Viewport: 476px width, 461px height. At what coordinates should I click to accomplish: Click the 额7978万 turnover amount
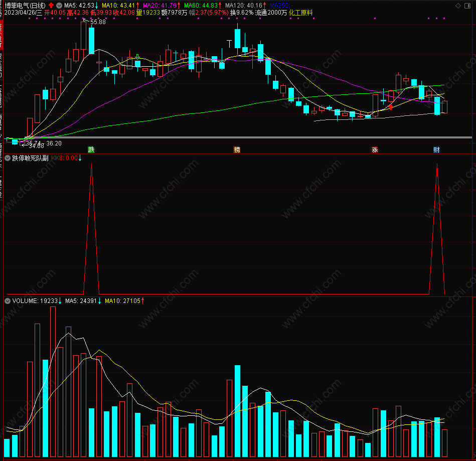pos(174,13)
